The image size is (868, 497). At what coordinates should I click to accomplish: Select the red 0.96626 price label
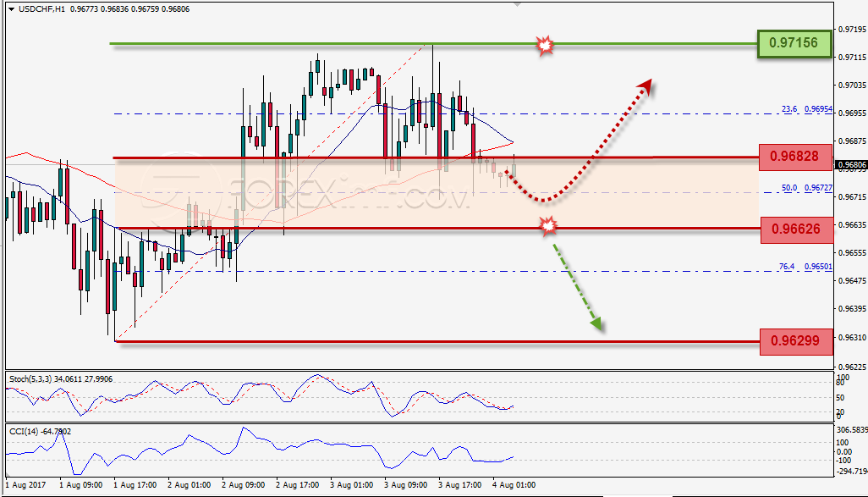pyautogui.click(x=797, y=229)
